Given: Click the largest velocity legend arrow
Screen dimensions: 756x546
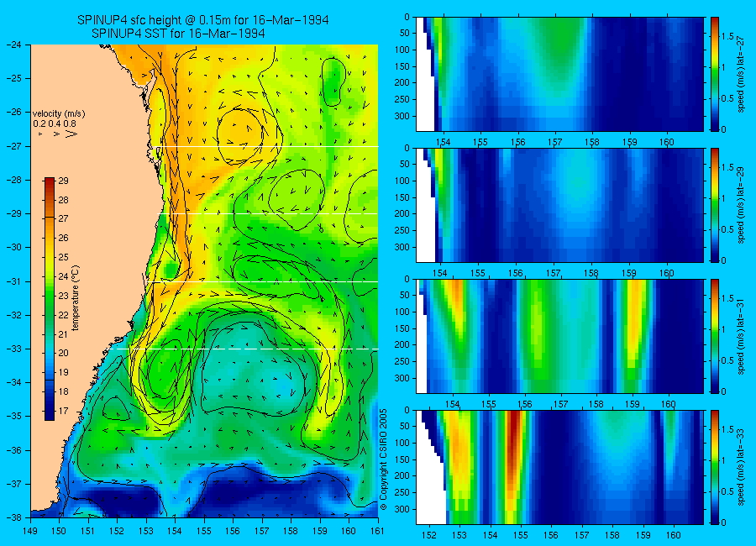Looking at the screenshot, I should click(71, 134).
